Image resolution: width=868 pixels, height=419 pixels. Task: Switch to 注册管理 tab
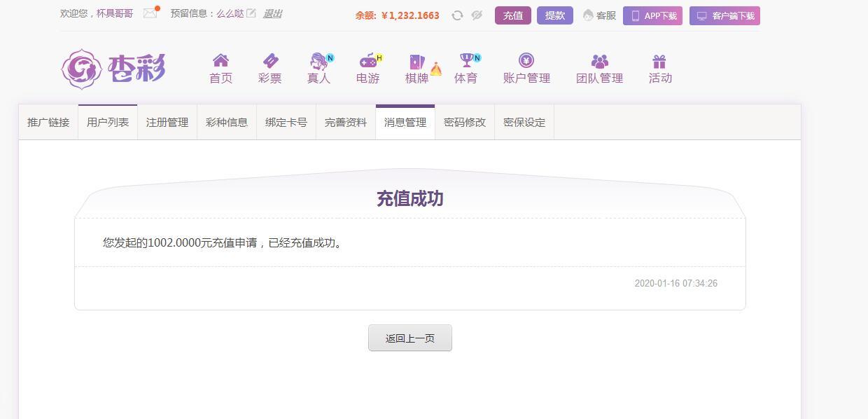coord(167,122)
